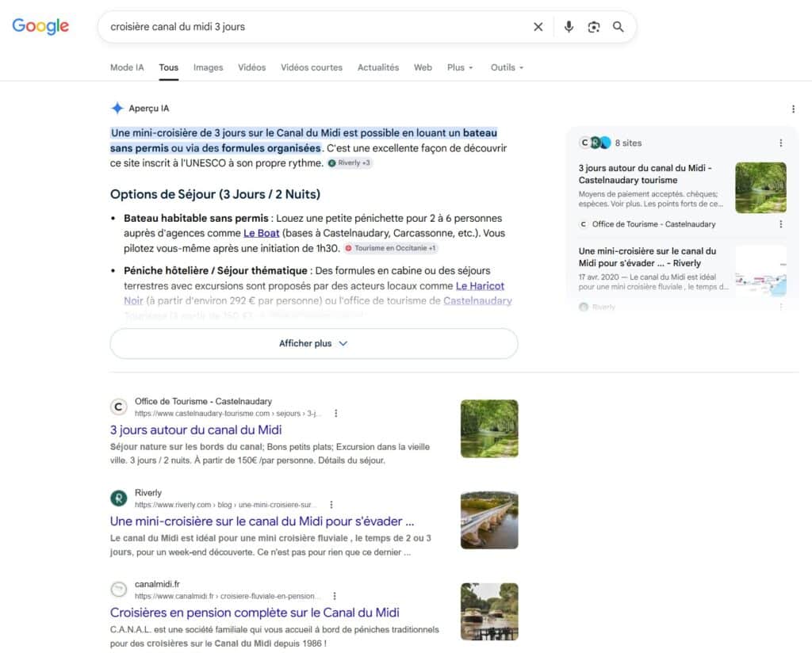Screen dimensions: 812x653
Task: Click the Riverly favicon in results
Action: (x=119, y=498)
